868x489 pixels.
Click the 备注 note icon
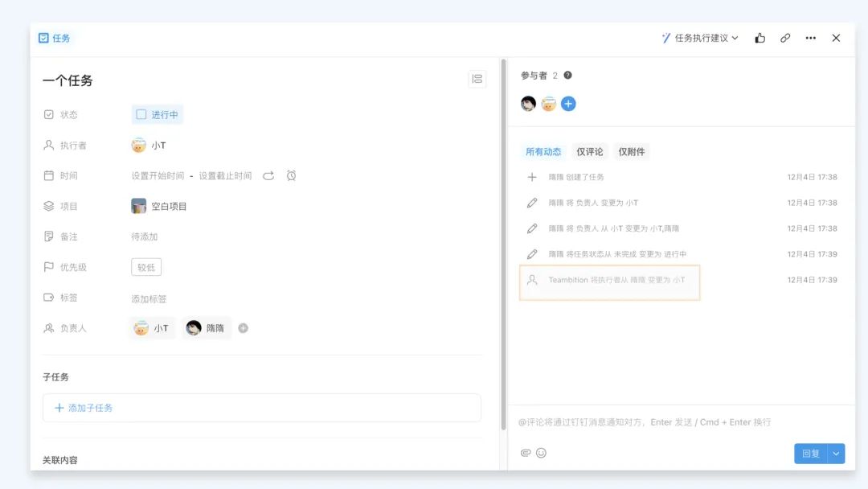click(49, 236)
